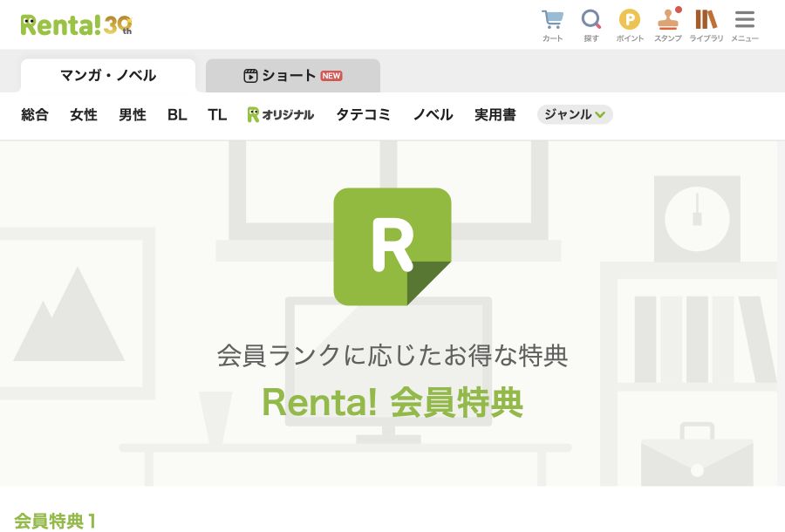Expand the ジャンル dropdown

(575, 114)
